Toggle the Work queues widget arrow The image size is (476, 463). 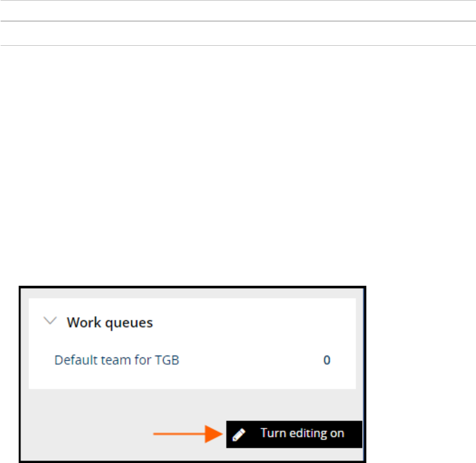coord(50,321)
